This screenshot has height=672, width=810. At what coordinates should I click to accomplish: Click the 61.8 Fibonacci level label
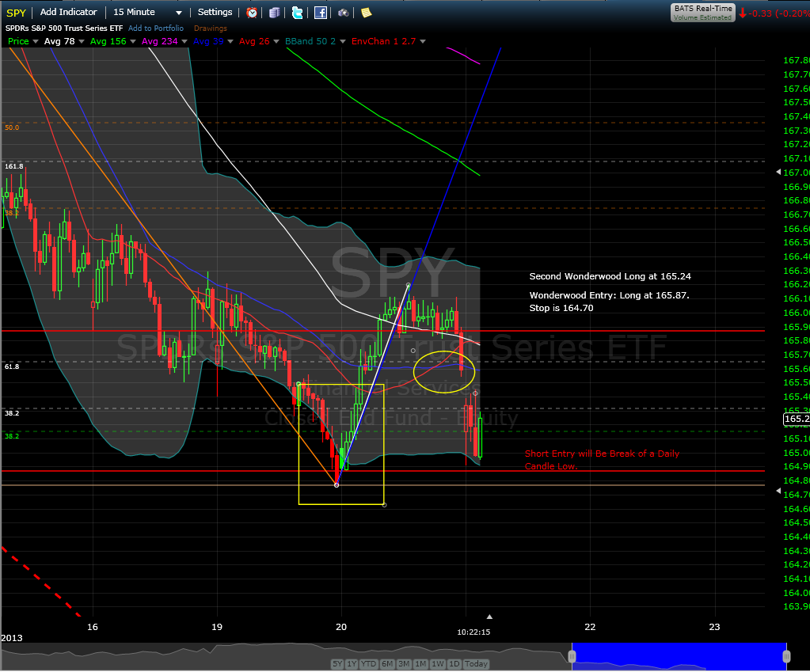(x=12, y=366)
